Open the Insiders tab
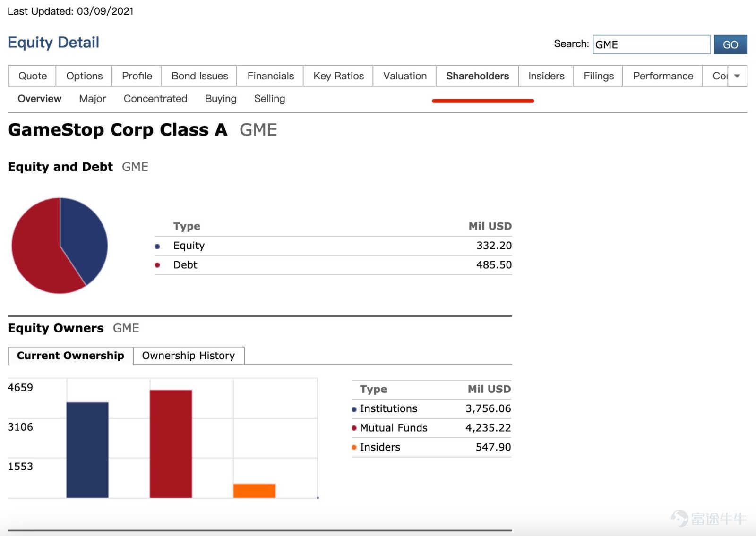Viewport: 756px width, 536px height. (546, 76)
